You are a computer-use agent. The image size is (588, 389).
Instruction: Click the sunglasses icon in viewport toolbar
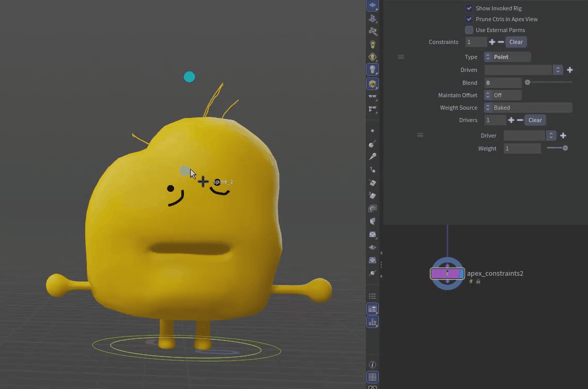click(x=373, y=97)
